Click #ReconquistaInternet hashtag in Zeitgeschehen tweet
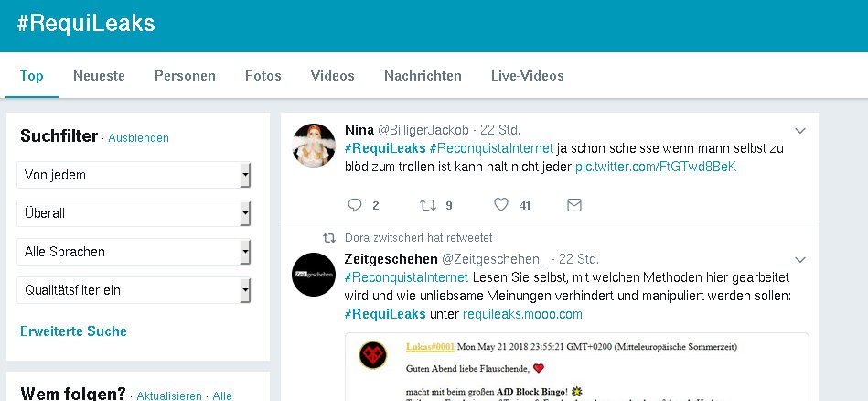This screenshot has height=401, width=868. [x=406, y=276]
